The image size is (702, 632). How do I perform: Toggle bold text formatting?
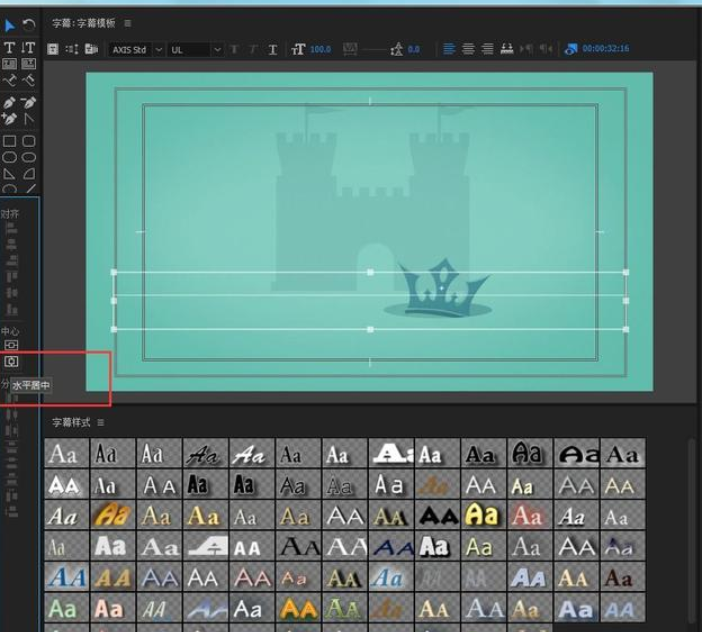coord(235,49)
